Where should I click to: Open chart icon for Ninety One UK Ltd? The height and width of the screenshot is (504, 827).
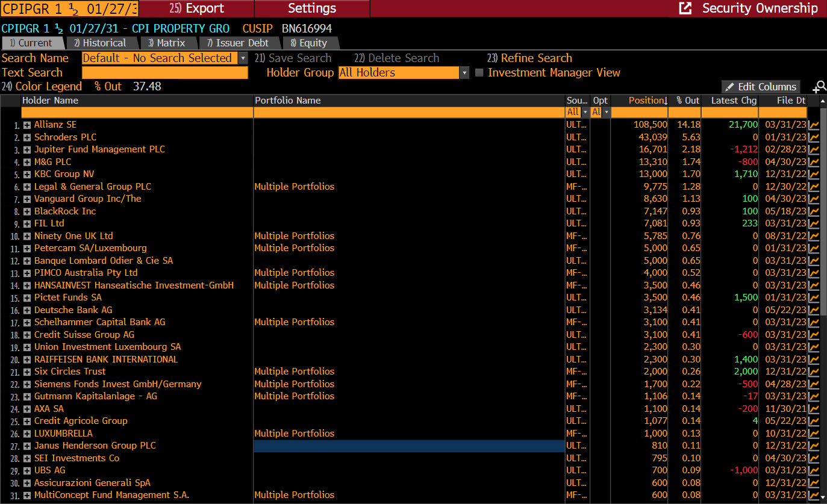point(814,236)
